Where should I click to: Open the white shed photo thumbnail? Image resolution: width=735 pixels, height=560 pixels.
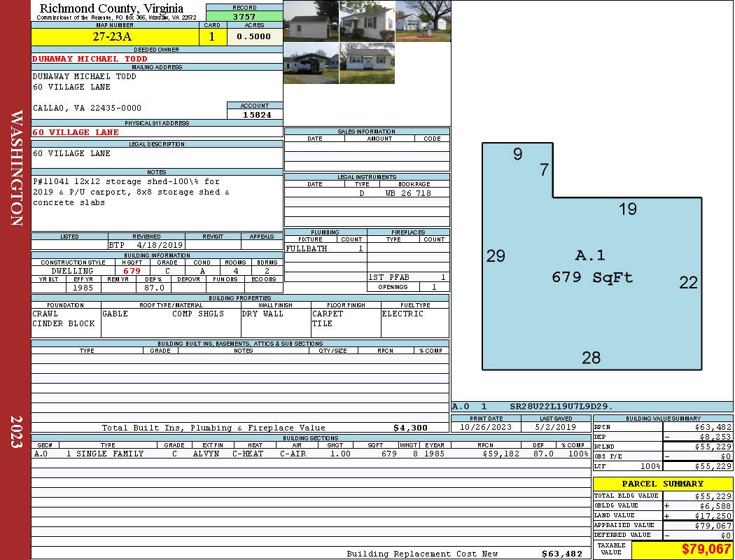[311, 21]
